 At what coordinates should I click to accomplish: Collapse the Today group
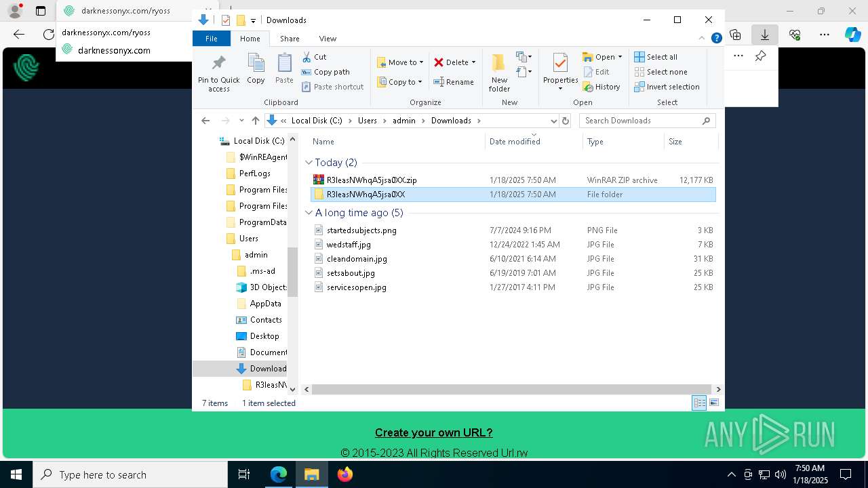click(x=309, y=163)
